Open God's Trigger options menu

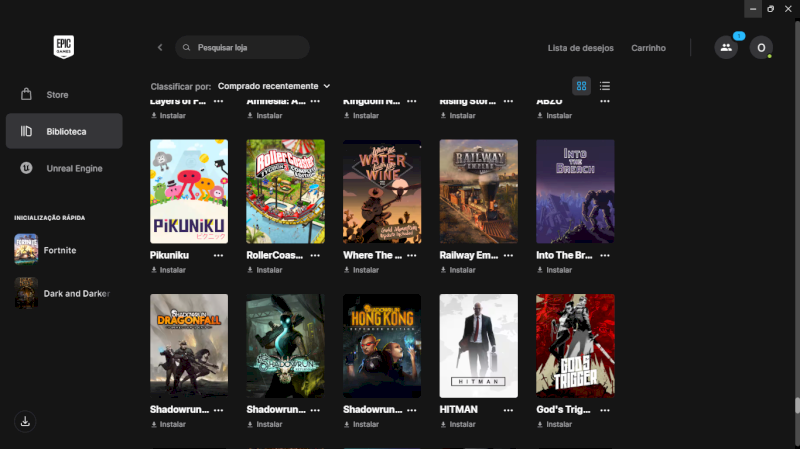point(605,410)
